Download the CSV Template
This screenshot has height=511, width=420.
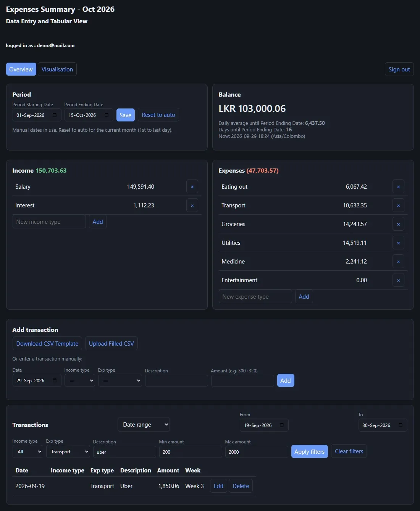click(47, 343)
